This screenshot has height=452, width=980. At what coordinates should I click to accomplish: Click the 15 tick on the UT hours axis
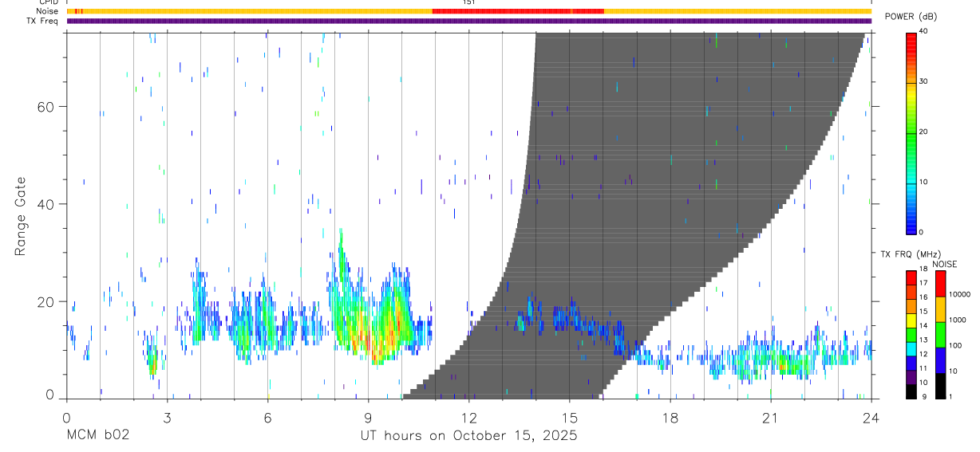(570, 417)
